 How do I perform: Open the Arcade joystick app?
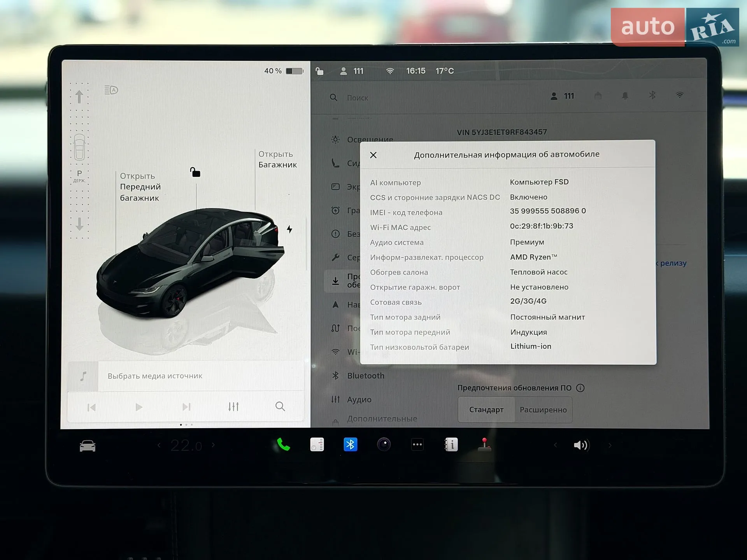click(484, 444)
